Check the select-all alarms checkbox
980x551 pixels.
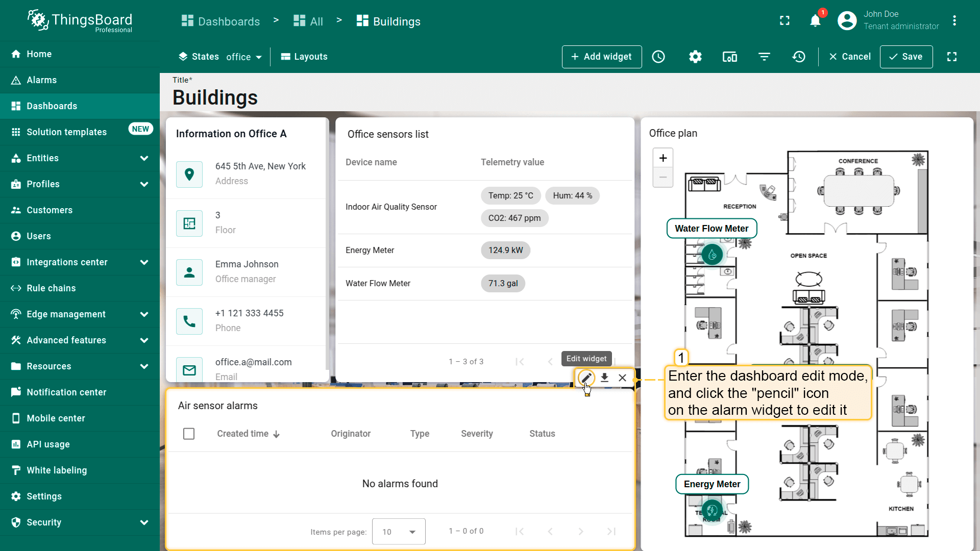point(189,434)
